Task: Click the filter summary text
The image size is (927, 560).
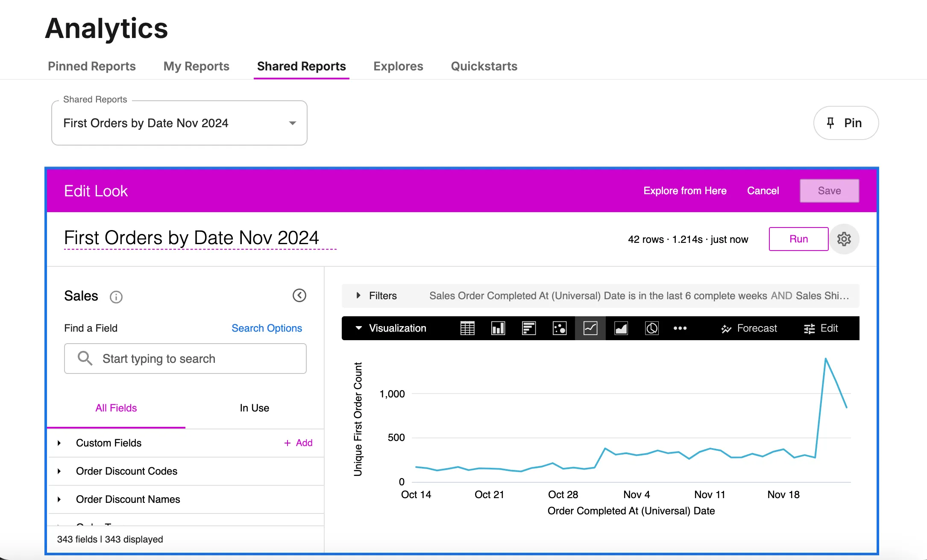Action: coord(639,296)
